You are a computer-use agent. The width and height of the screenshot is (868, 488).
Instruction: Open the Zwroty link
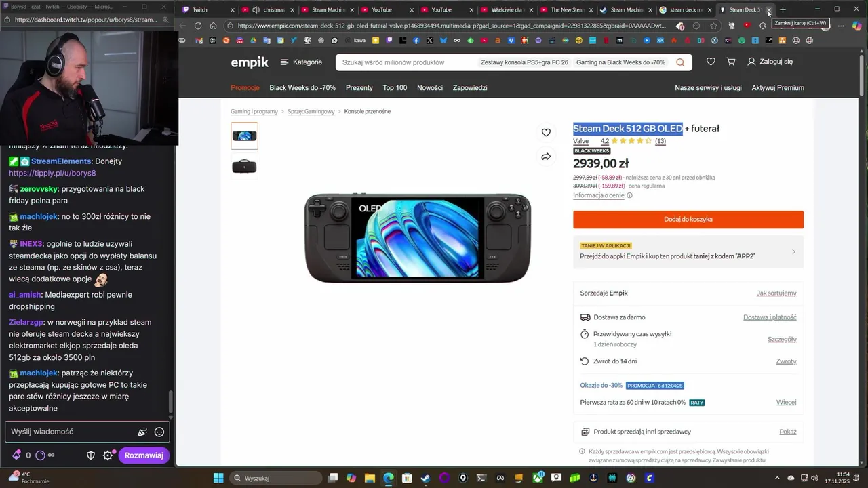click(786, 361)
